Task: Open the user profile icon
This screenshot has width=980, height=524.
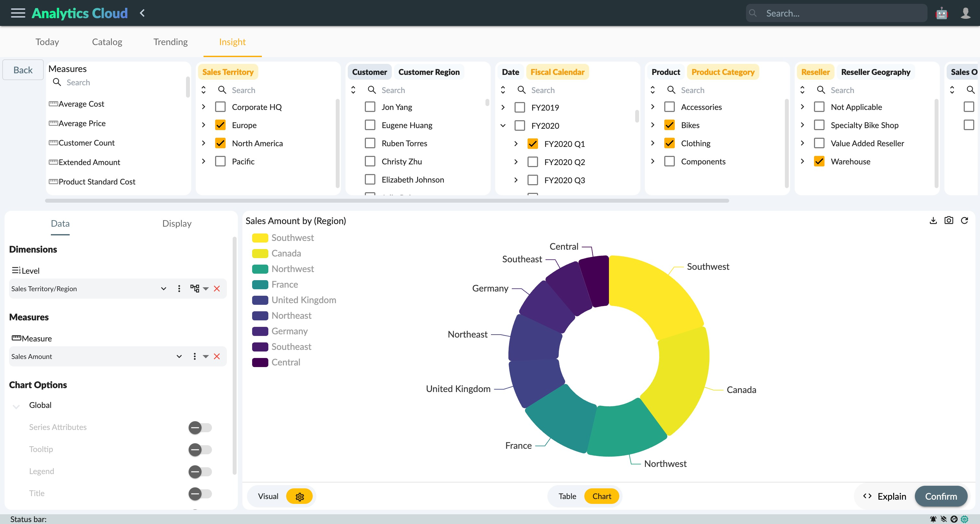Action: [x=965, y=13]
